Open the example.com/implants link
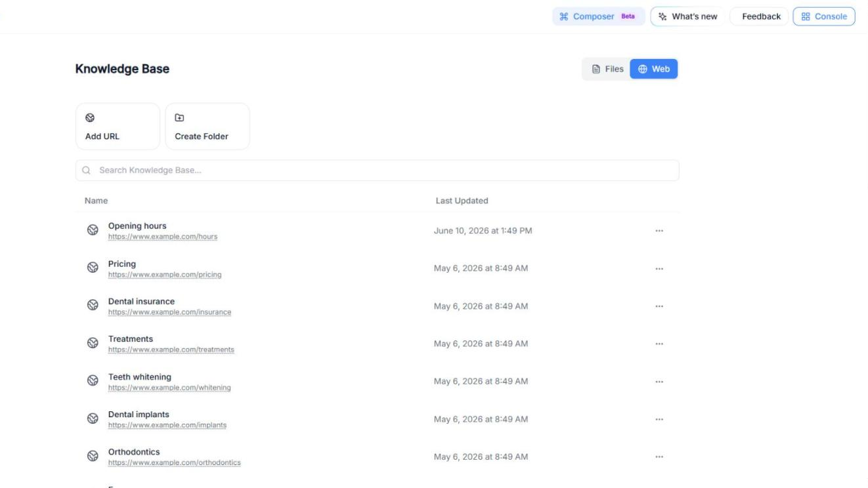This screenshot has width=868, height=488. 167,425
